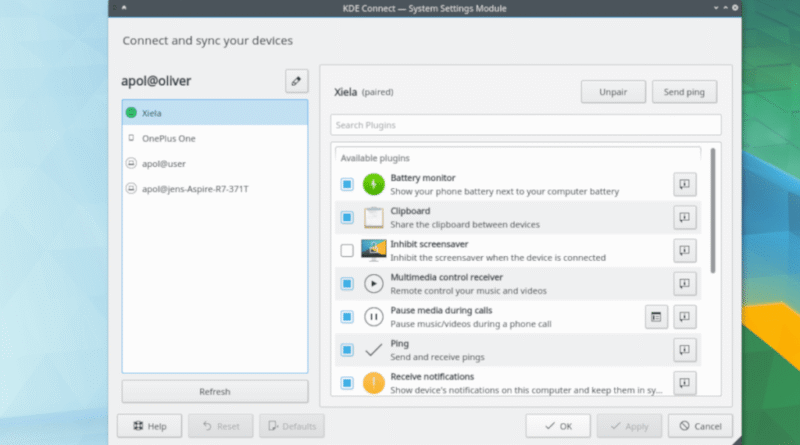
Task: Toggle Multimedia control receiver checkbox
Action: [x=347, y=284]
